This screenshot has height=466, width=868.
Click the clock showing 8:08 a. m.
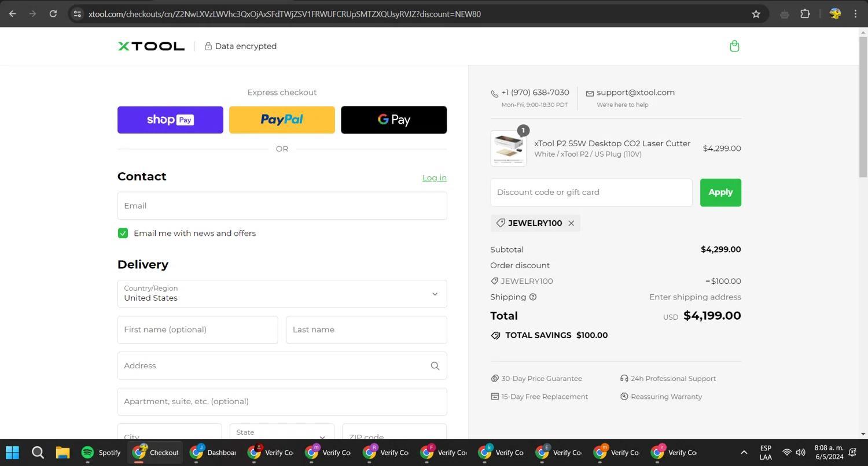(829, 448)
